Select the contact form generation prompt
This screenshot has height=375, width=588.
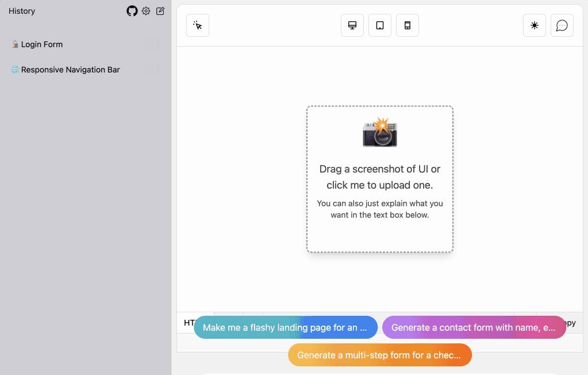(474, 327)
